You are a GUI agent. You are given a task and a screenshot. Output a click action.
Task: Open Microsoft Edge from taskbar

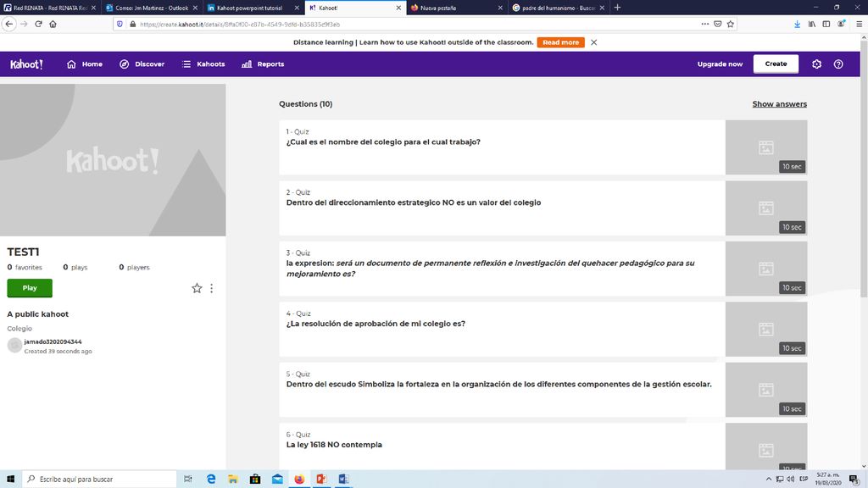tap(211, 479)
